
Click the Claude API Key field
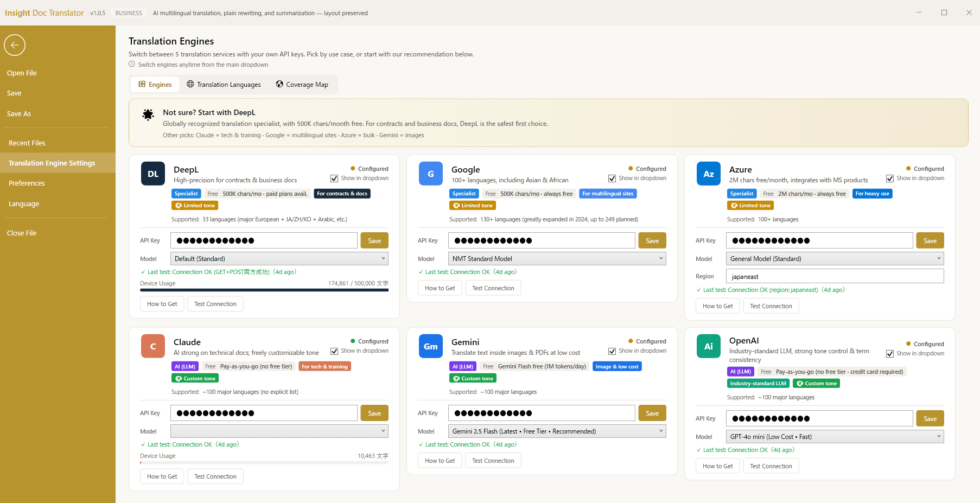point(264,413)
